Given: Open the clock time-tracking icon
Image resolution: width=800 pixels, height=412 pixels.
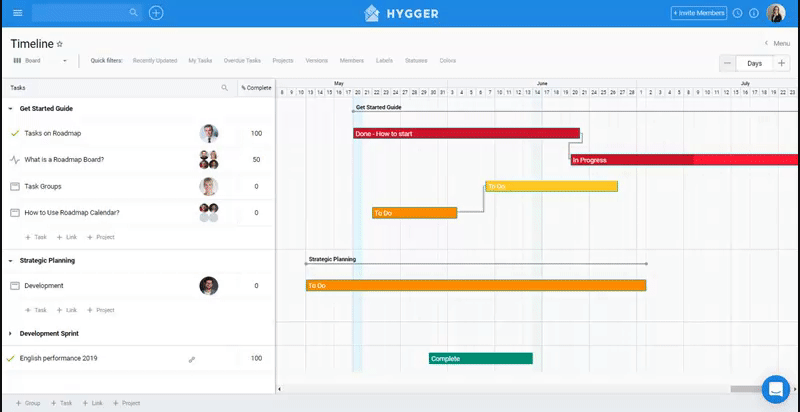Looking at the screenshot, I should tap(738, 13).
